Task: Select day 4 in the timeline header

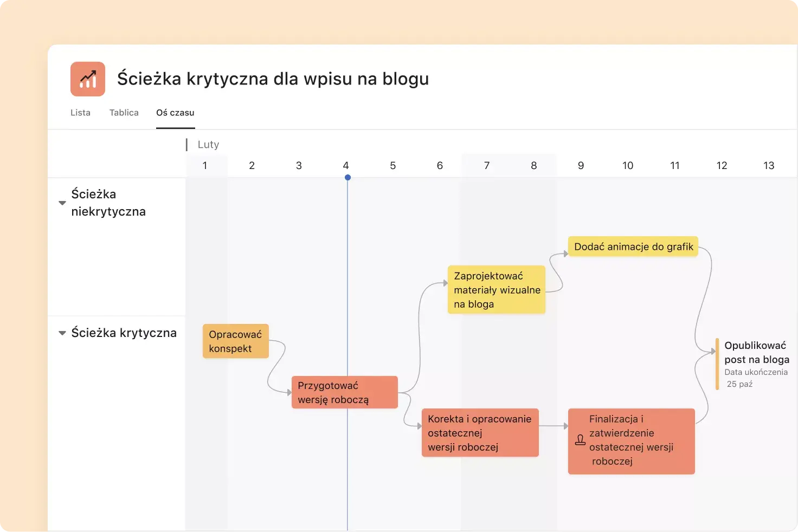Action: coord(346,166)
